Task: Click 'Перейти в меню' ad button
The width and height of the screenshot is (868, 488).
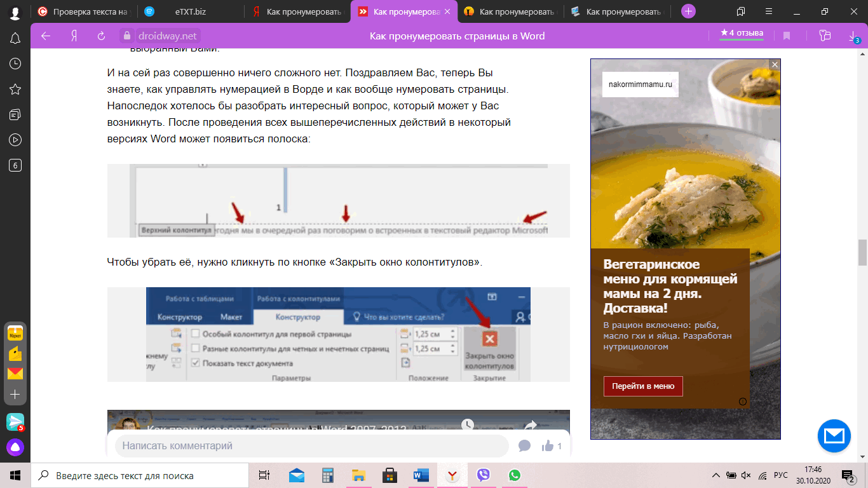Action: (643, 386)
